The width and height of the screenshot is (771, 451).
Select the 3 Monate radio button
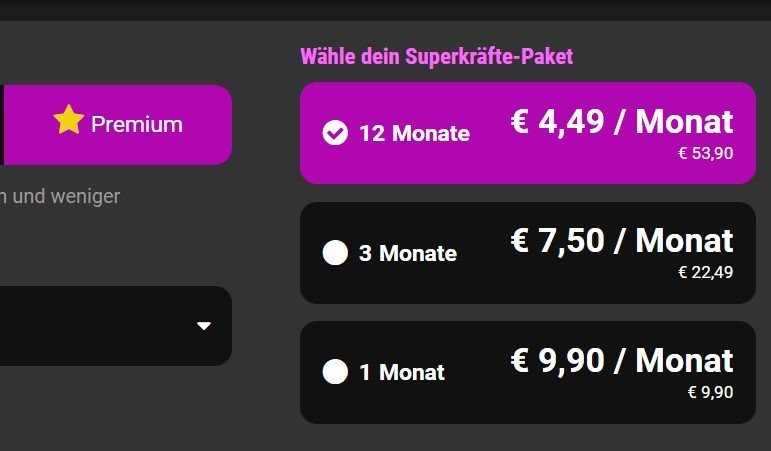pos(335,253)
